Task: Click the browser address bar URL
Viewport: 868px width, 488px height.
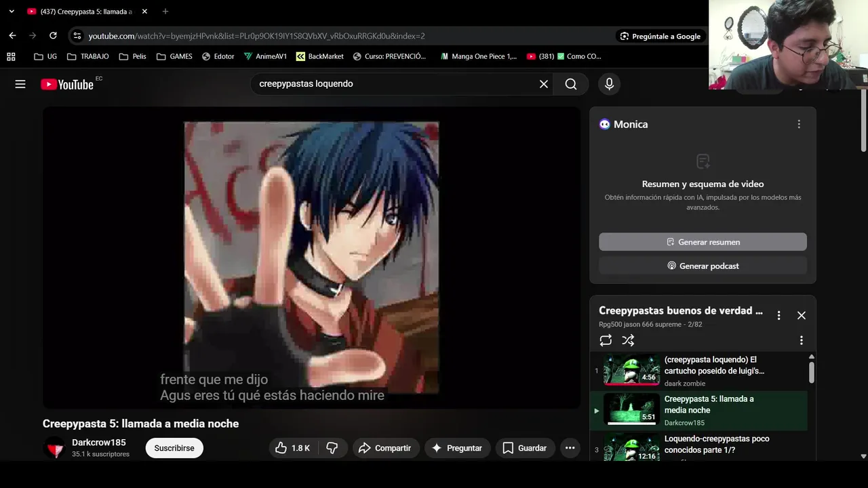Action: click(256, 36)
